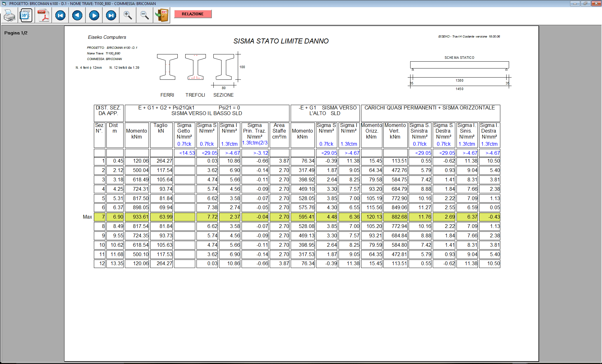Click the printer icon to print report
The height and width of the screenshot is (364, 602).
[9, 15]
